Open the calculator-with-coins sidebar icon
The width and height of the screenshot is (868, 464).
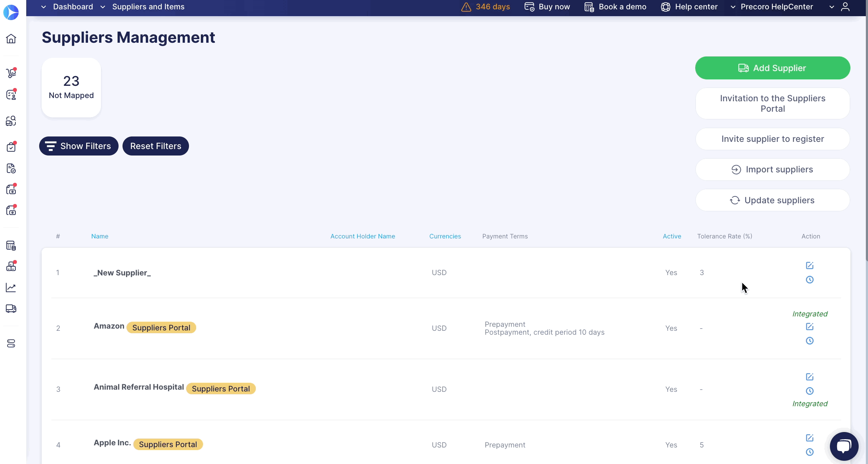tap(11, 246)
